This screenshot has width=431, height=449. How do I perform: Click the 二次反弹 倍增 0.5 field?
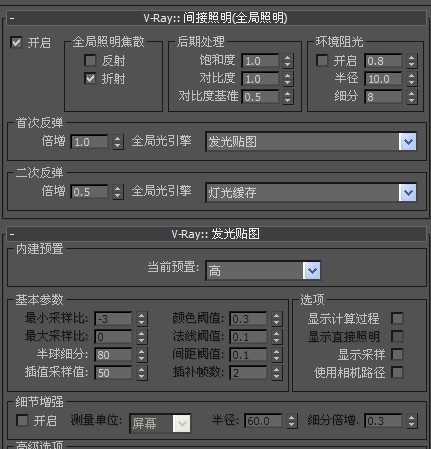pyautogui.click(x=90, y=192)
